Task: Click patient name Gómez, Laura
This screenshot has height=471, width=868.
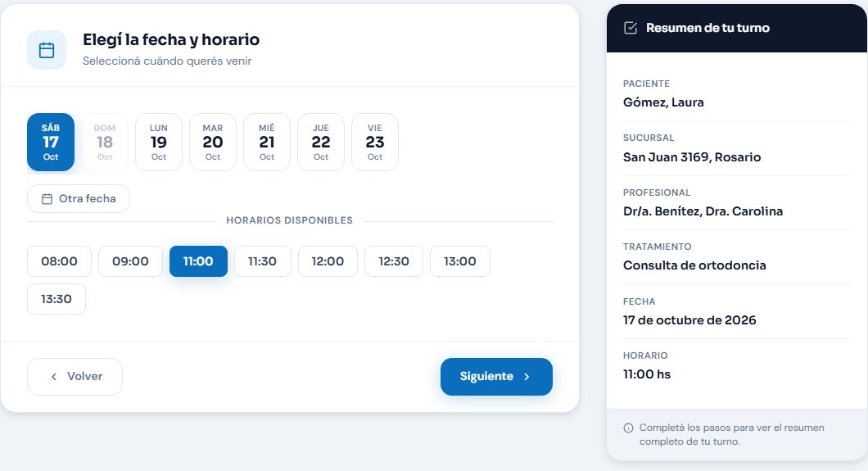Action: (663, 102)
